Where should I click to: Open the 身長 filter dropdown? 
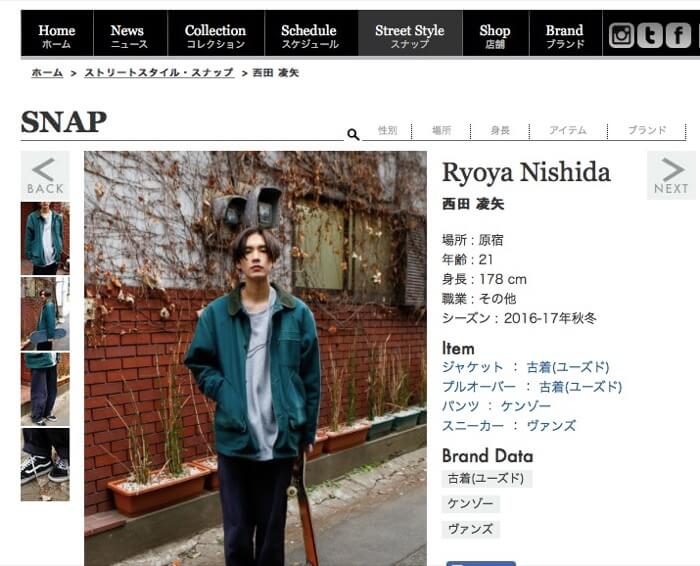500,130
